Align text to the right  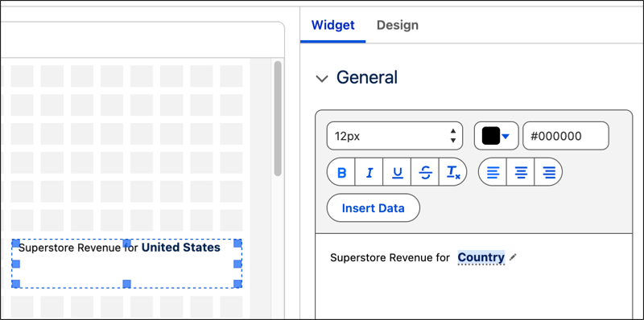[548, 173]
